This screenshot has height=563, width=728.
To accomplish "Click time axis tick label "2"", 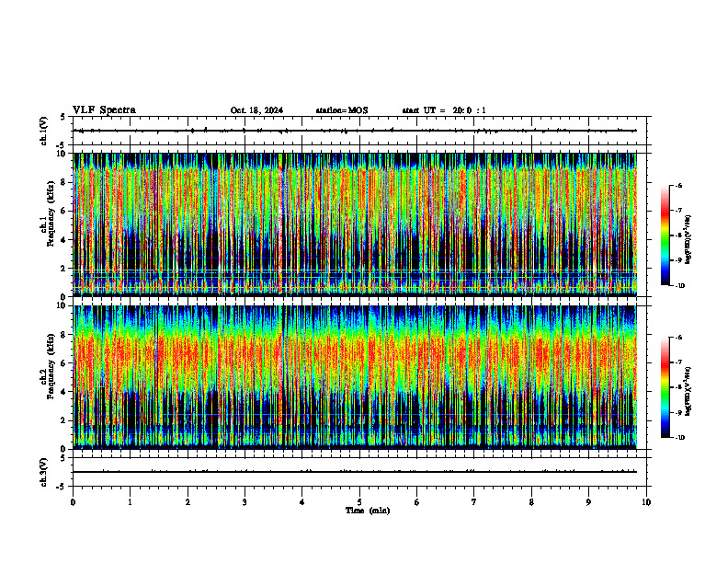I will (x=188, y=502).
